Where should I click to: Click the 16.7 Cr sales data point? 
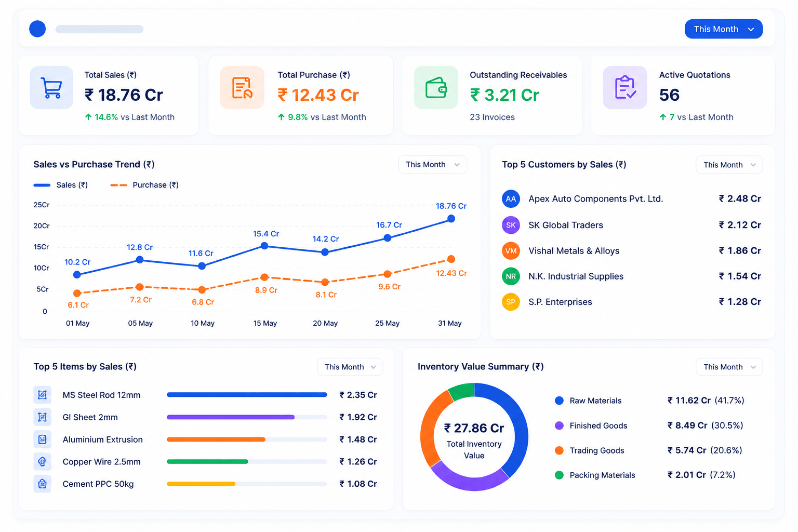[x=388, y=237]
